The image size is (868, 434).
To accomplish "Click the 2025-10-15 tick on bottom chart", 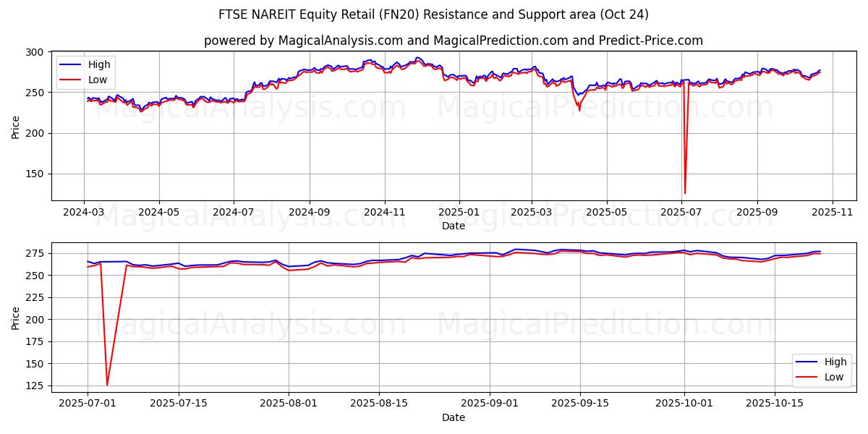I will tap(775, 404).
